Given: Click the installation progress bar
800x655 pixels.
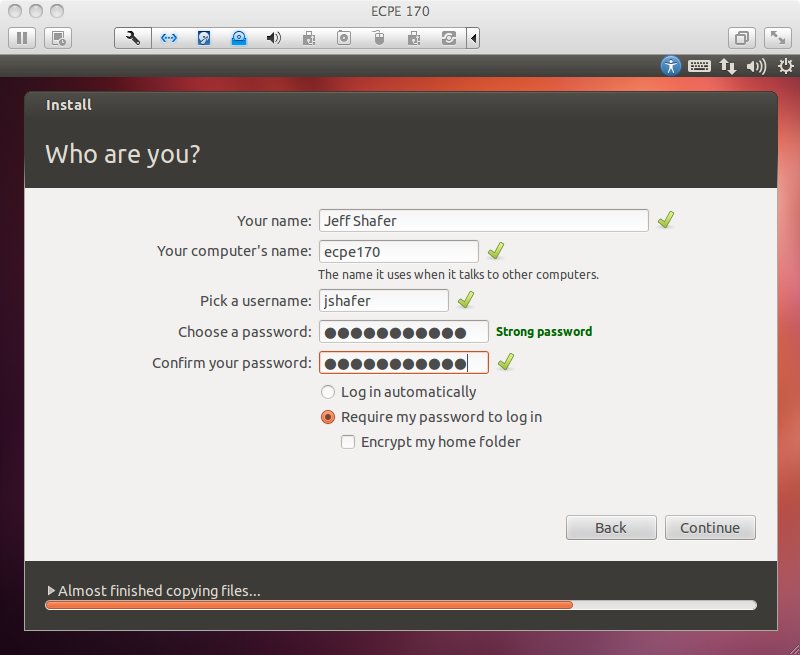Looking at the screenshot, I should coord(400,605).
